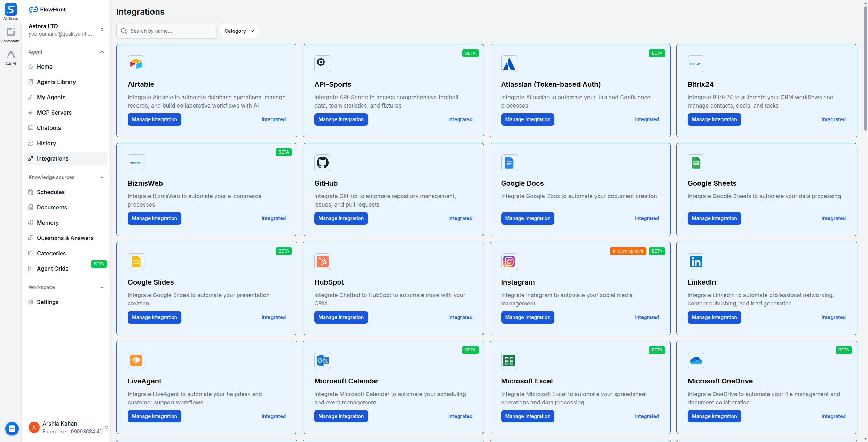Click the Integrated status on API-Sports card

pos(460,119)
